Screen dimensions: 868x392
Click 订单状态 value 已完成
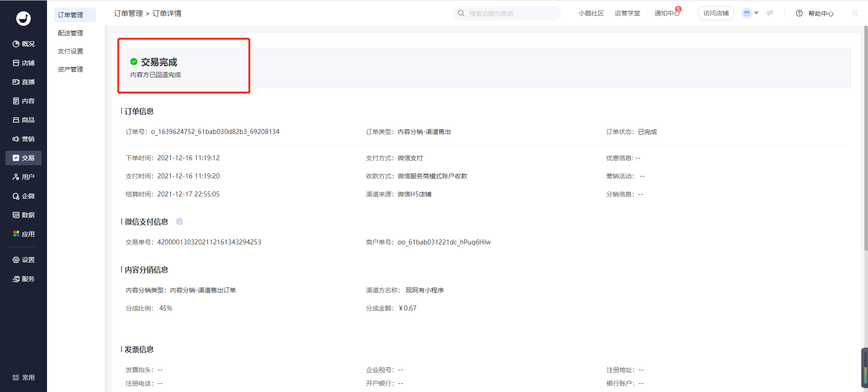tap(647, 132)
